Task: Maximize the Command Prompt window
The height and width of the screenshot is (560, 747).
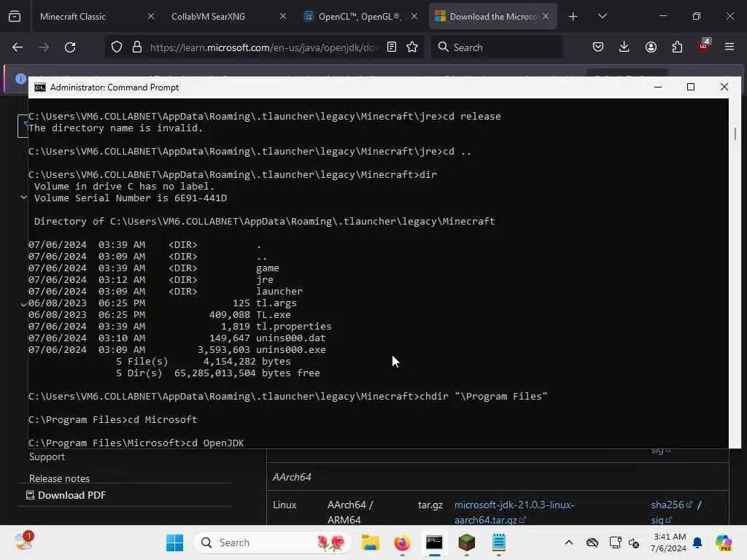Action: (691, 87)
